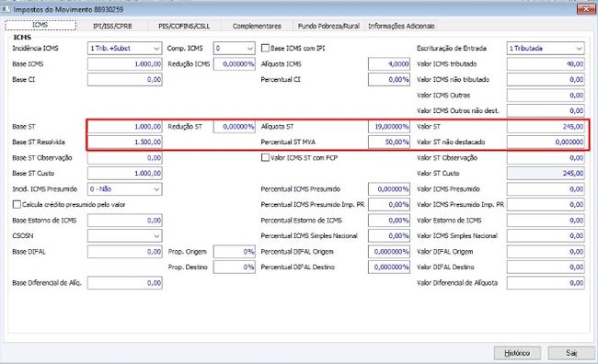Select the Percentual ST MVA field
The width and height of the screenshot is (598, 364).
pyautogui.click(x=389, y=142)
